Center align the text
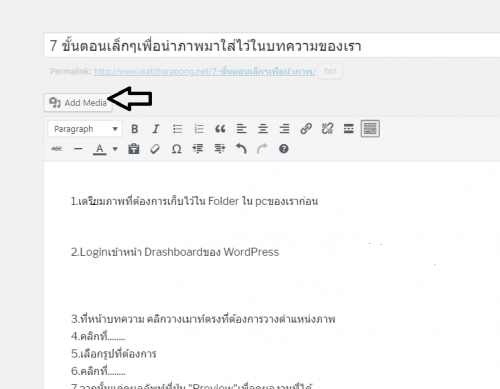The image size is (500, 389). [x=263, y=129]
